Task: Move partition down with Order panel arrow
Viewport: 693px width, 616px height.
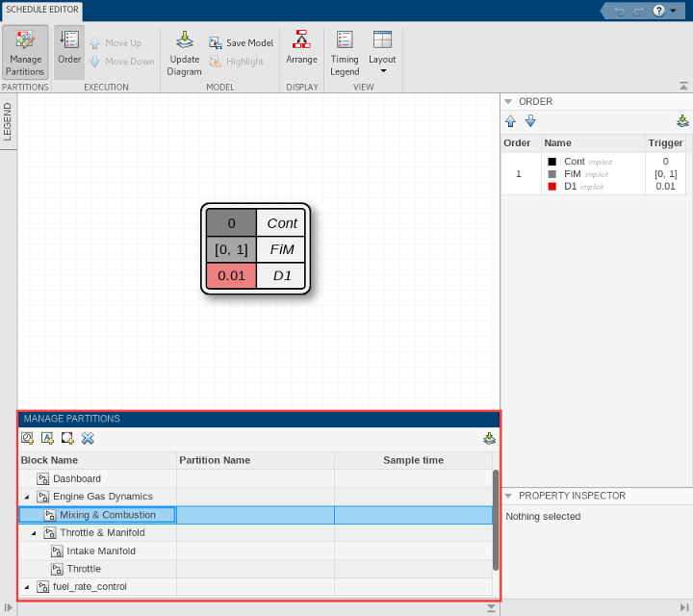Action: pyautogui.click(x=530, y=121)
